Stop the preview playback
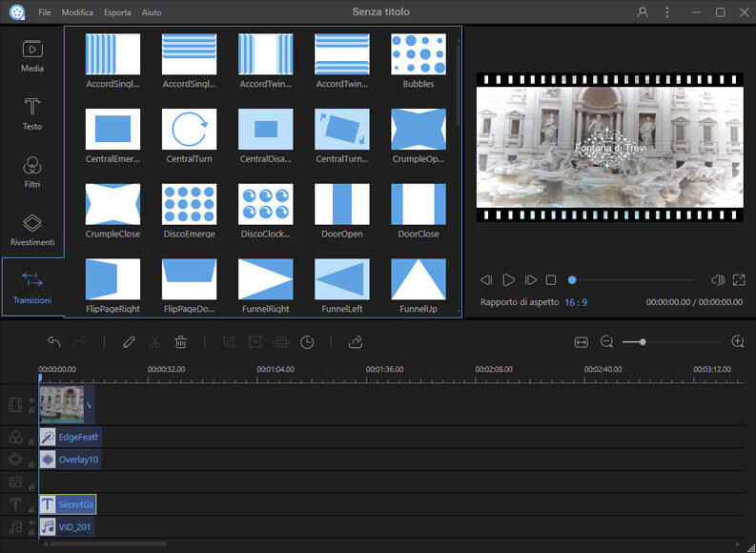Viewport: 756px width, 553px height. coord(551,280)
